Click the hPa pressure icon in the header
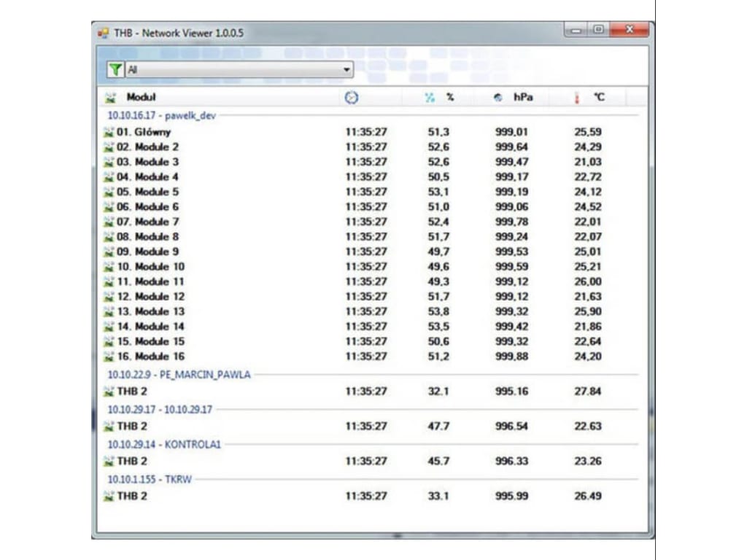This screenshot has width=747, height=560. 499,96
